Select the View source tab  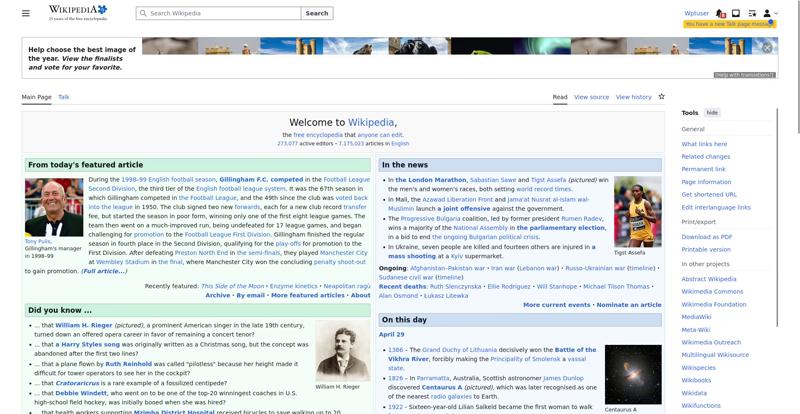591,97
